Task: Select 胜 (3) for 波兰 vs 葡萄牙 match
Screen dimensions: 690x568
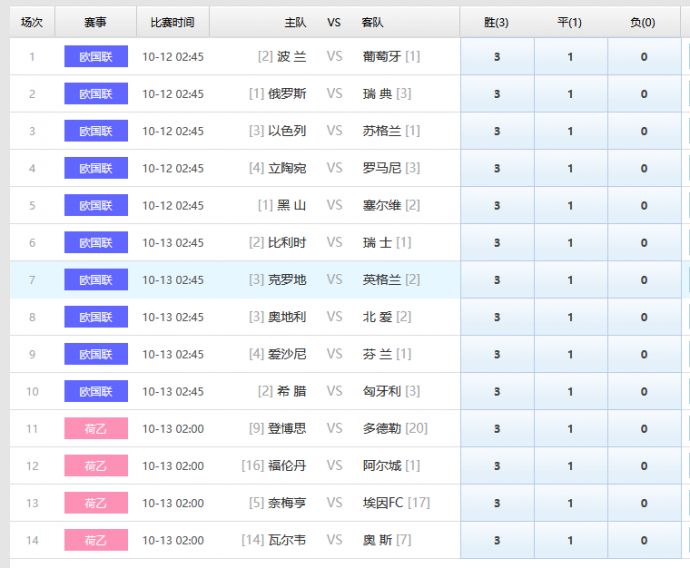Action: coord(497,57)
